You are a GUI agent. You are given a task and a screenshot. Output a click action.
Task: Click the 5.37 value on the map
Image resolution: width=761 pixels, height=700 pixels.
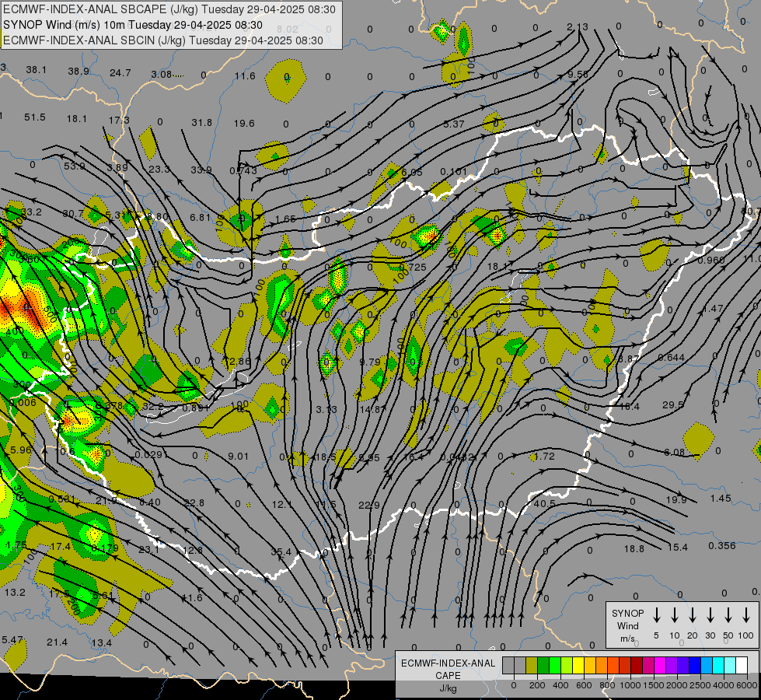(x=454, y=124)
